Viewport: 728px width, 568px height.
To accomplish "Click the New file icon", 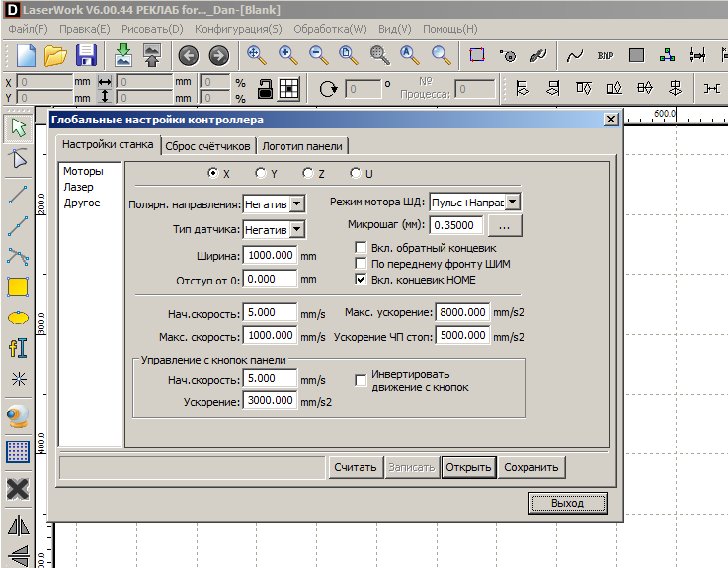I will pyautogui.click(x=25, y=55).
